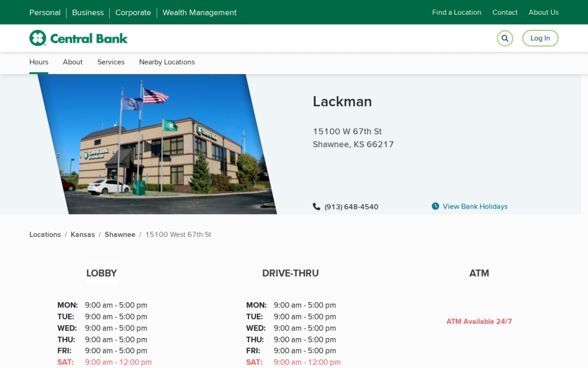
Task: Click the Lobby MON hours row
Action: (102, 305)
